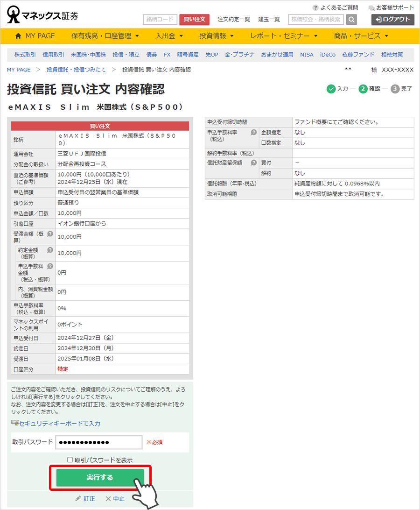Open 相続対策 in sub navigation

point(392,55)
